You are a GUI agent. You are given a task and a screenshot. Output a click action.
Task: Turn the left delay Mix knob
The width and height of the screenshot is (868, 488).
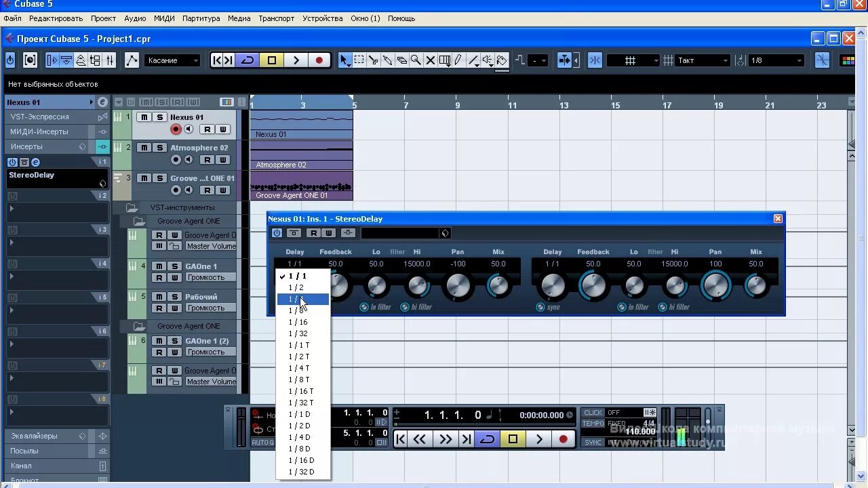click(498, 285)
